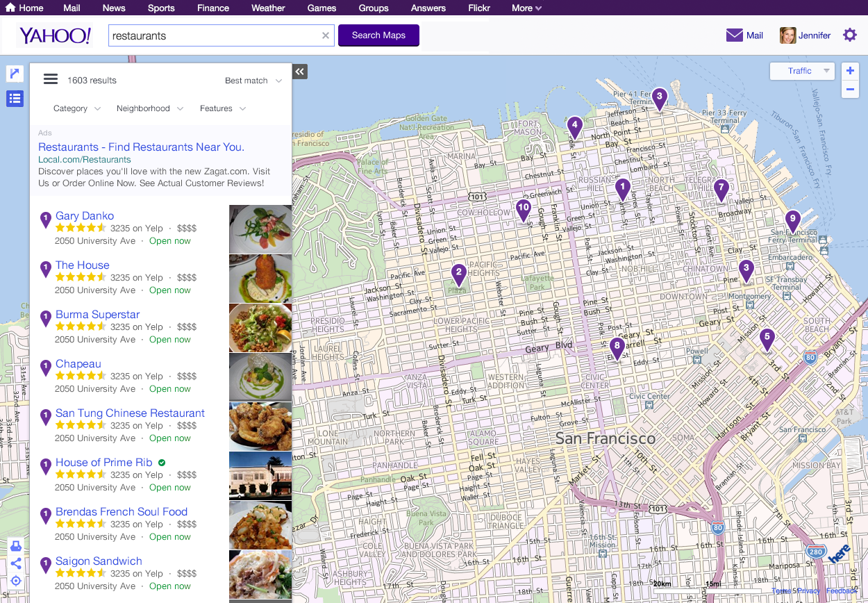This screenshot has height=603, width=868.
Task: Open The House listing
Action: (83, 265)
